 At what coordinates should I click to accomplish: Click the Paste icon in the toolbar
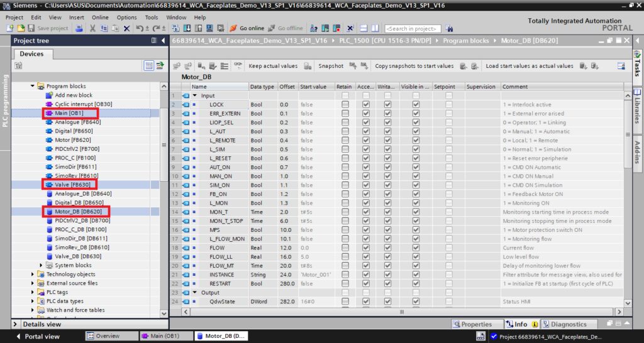pos(116,28)
